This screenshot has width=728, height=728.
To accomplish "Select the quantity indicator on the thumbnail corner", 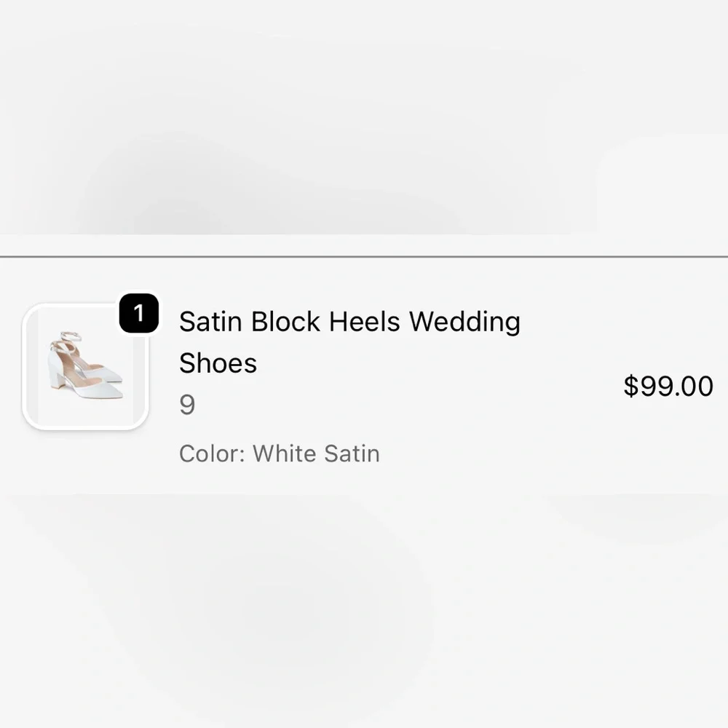I will [138, 312].
